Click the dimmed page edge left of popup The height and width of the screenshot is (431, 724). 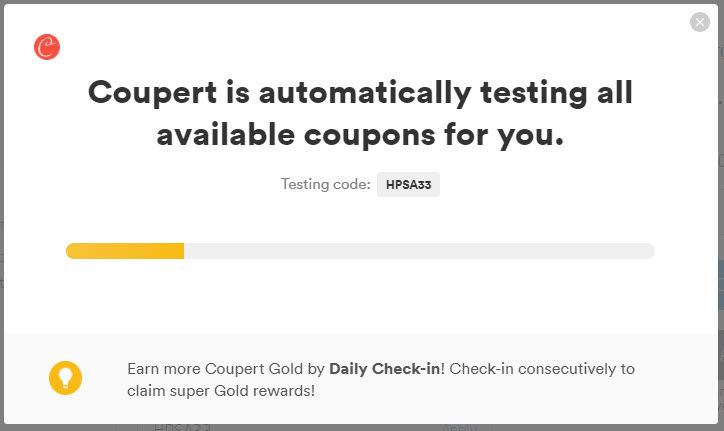click(2, 215)
